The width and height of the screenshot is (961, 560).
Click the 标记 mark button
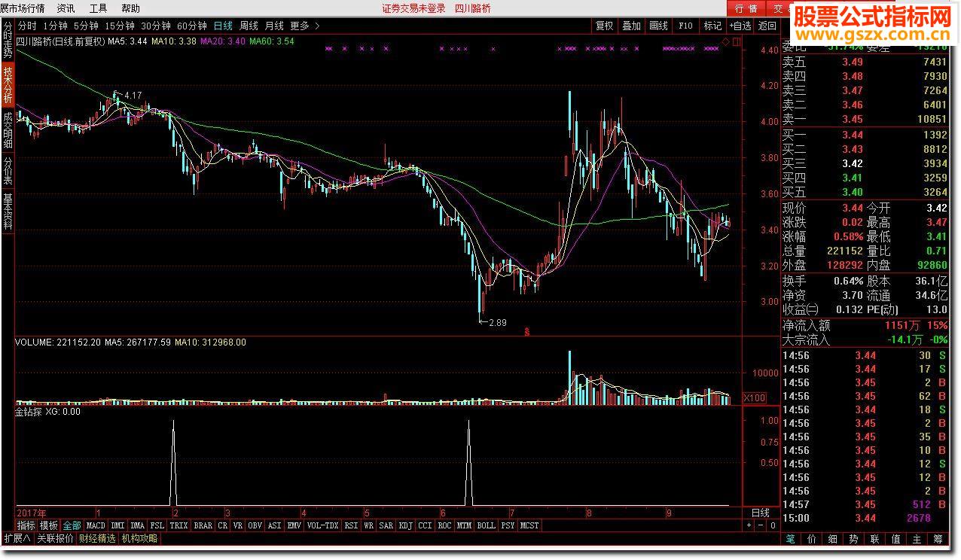(x=712, y=26)
